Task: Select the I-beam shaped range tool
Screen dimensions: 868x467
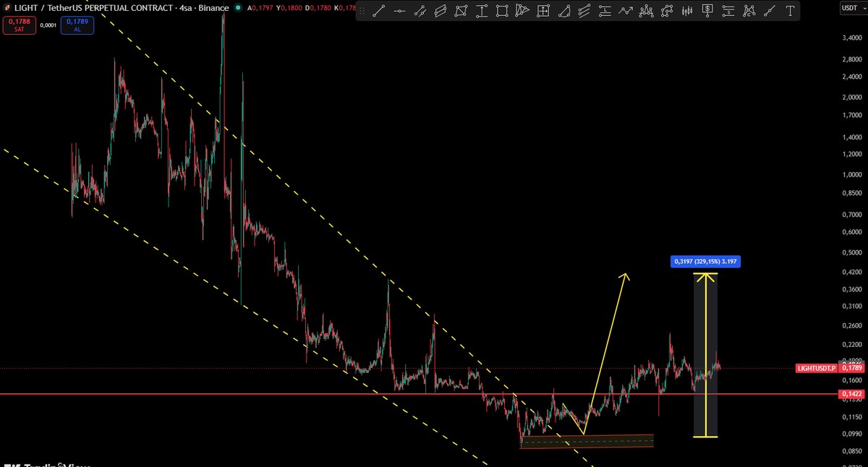Action: [x=481, y=11]
